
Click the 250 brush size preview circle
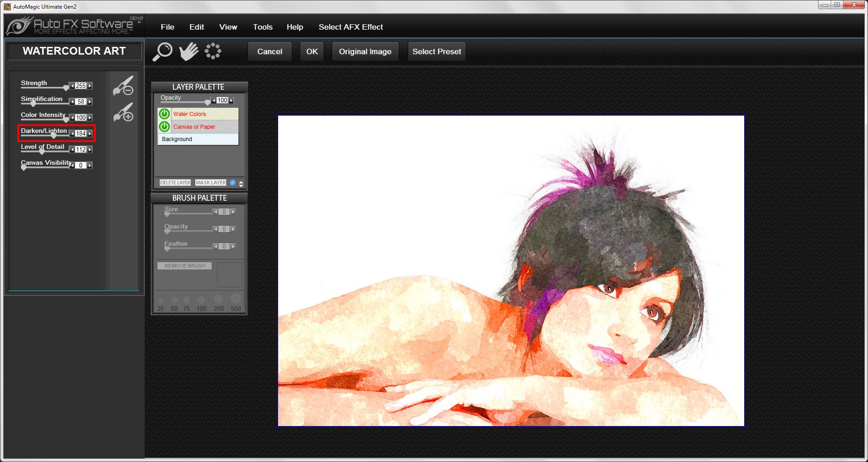click(x=218, y=299)
